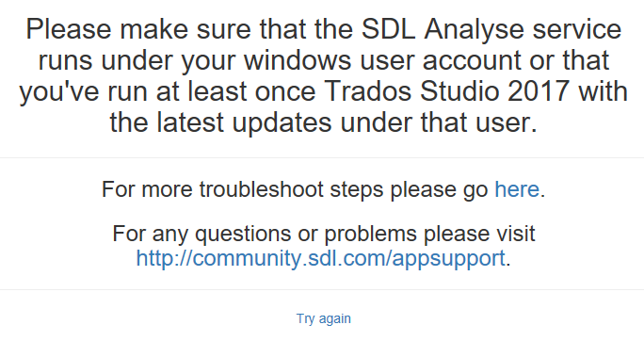Open the 'here' troubleshooting link
This screenshot has height=341, width=644.
tap(517, 189)
